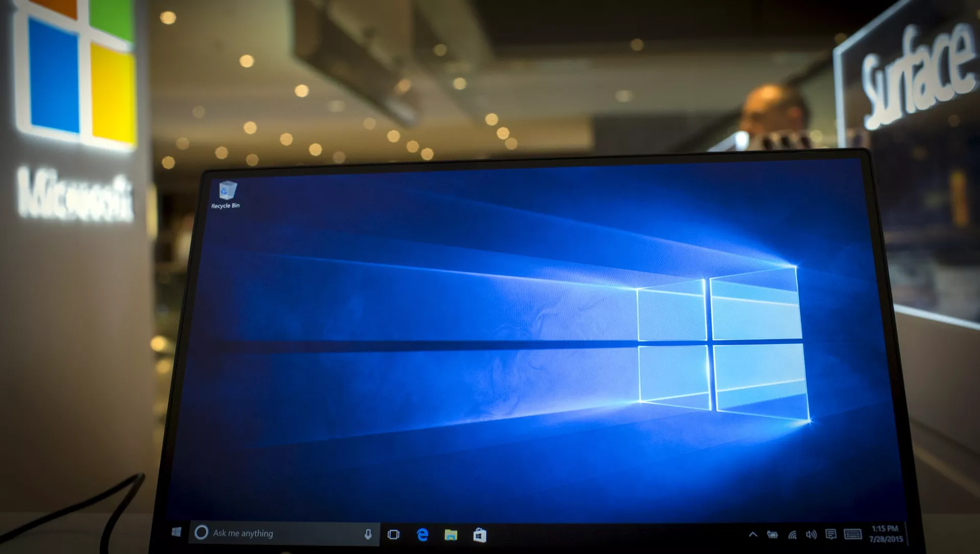Click the Cortana circle icon
This screenshot has height=554, width=980.
pos(202,533)
